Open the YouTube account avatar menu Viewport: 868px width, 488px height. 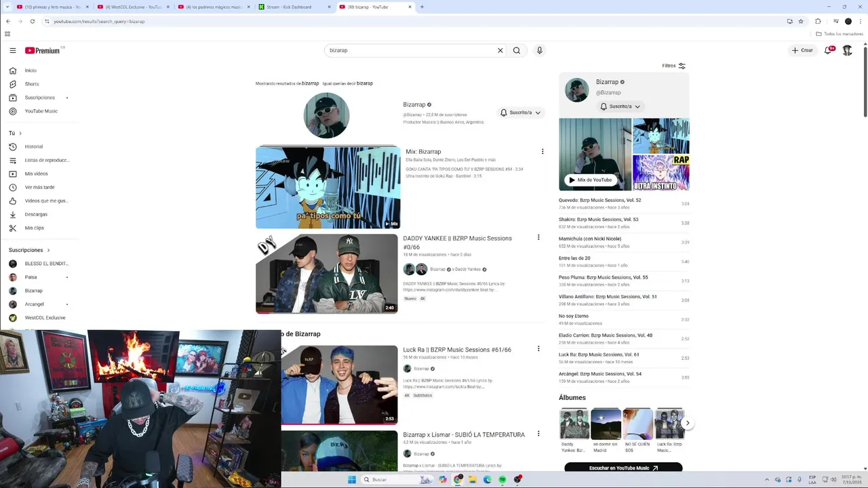pos(848,50)
